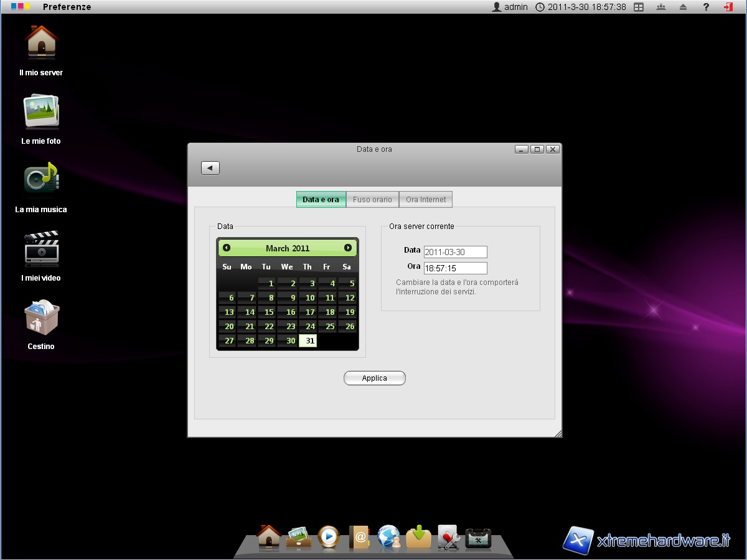
Task: Switch to the Fuso orario tab
Action: (x=372, y=200)
